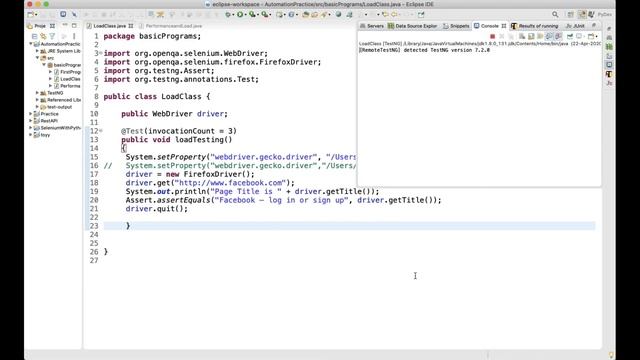Expand the Practice project
The width and height of the screenshot is (640, 360).
(x=31, y=114)
